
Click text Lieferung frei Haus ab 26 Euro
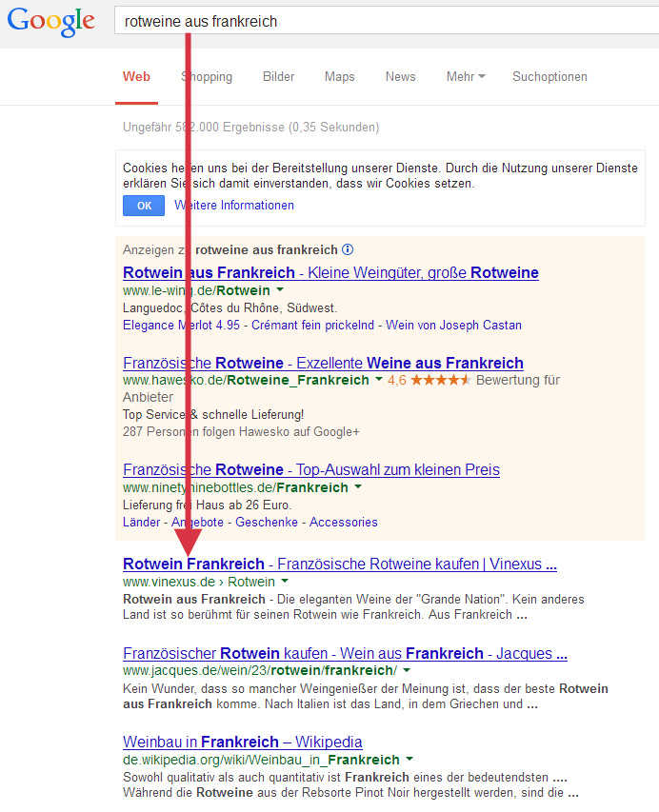click(x=208, y=505)
